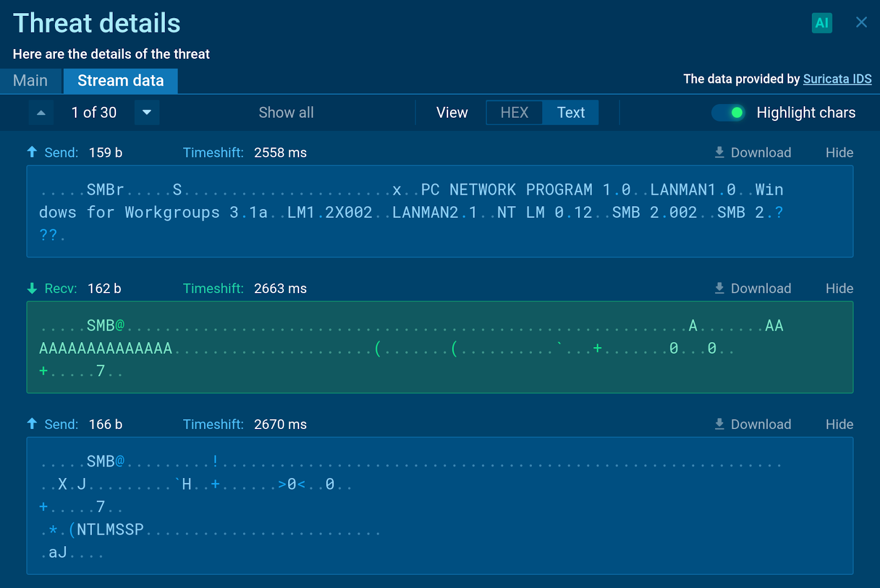Click the AI assistant icon

pyautogui.click(x=822, y=23)
